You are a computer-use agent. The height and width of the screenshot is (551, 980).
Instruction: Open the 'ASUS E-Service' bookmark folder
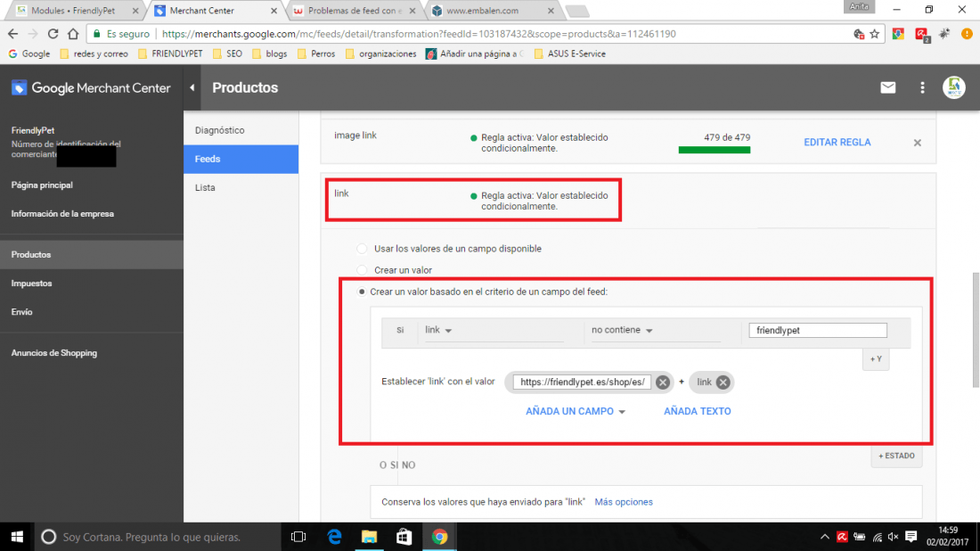[570, 53]
